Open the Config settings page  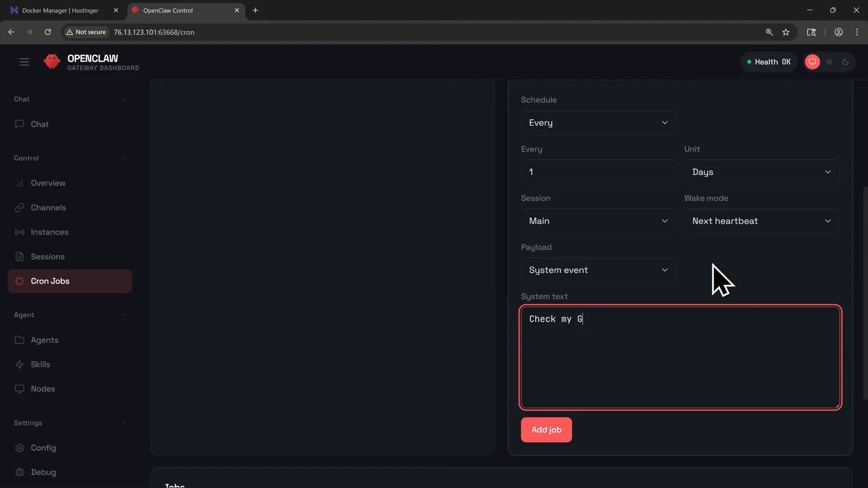tap(70, 448)
